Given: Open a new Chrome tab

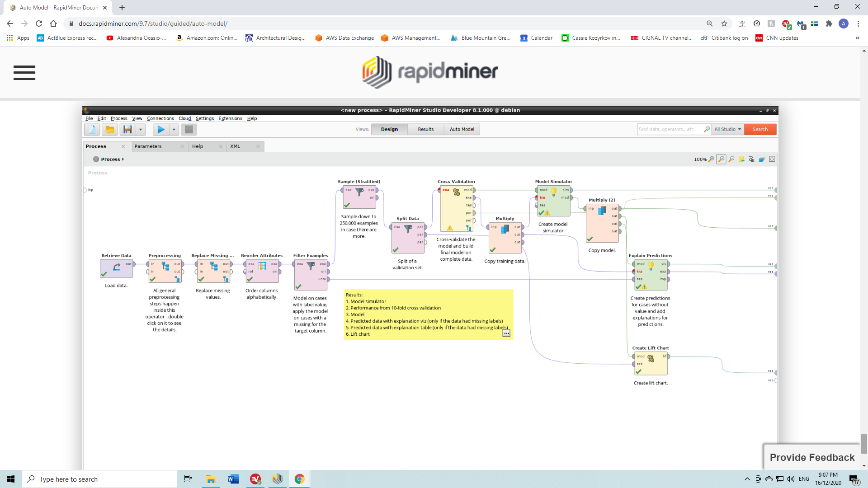Looking at the screenshot, I should click(122, 8).
